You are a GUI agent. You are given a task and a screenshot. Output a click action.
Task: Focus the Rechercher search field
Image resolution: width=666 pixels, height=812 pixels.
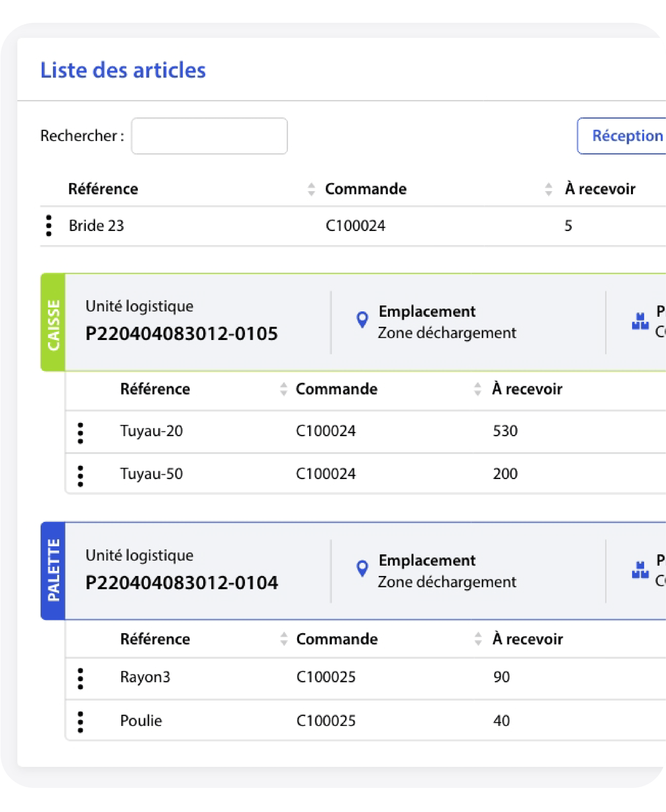point(209,136)
